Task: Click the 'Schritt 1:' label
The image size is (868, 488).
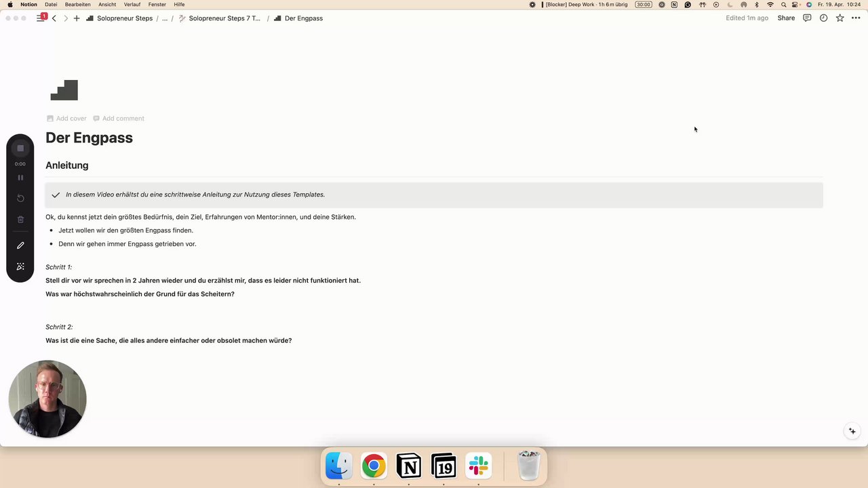Action: (58, 267)
